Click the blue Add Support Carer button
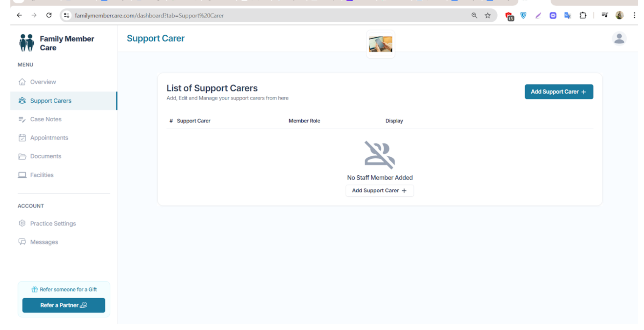644x330 pixels. 558,92
